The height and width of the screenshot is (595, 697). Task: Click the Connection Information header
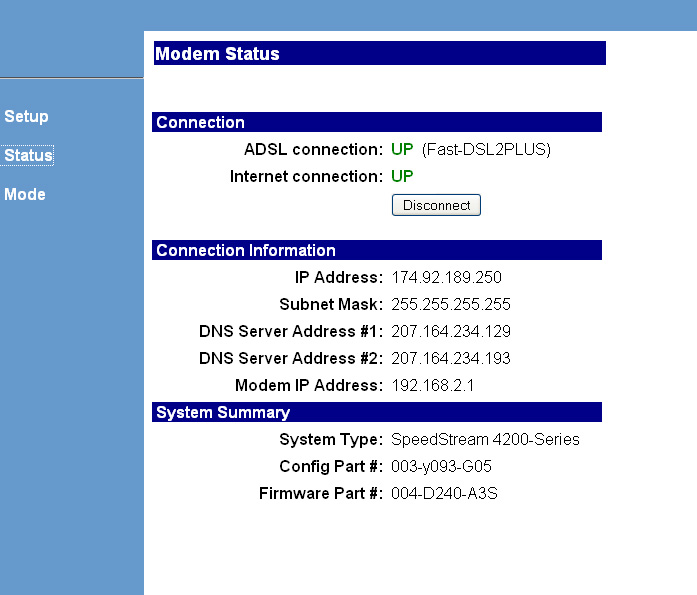[x=377, y=250]
